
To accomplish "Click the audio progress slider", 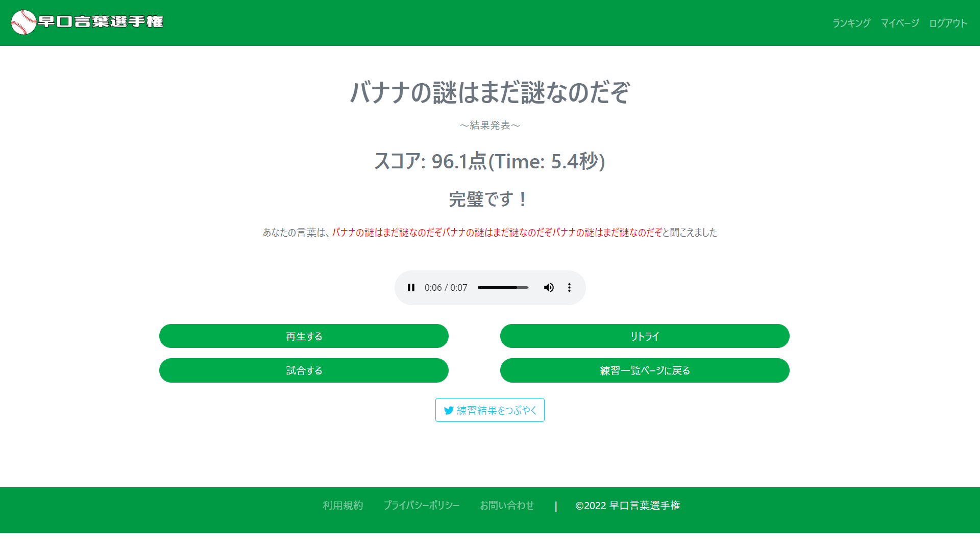I will pos(502,288).
